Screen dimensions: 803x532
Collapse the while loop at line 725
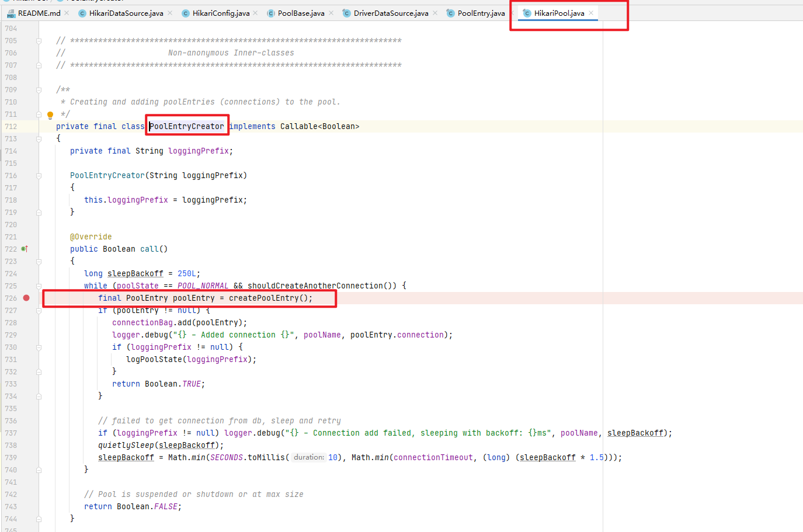(39, 286)
